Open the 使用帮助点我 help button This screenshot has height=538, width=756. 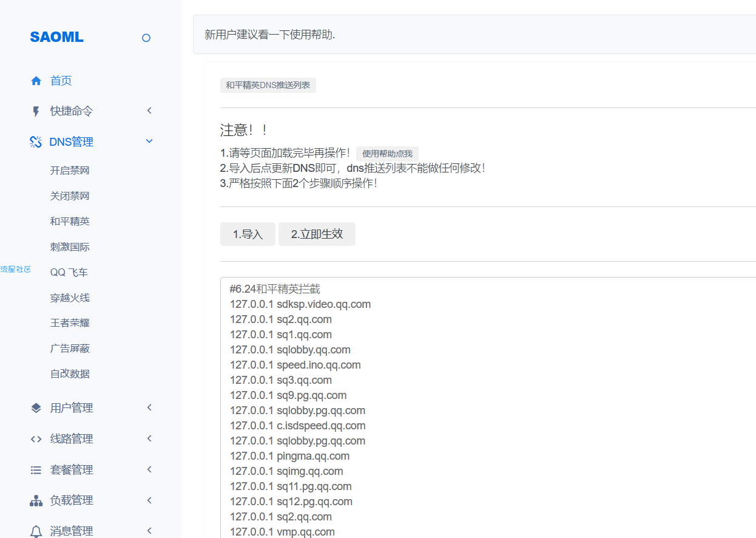click(x=387, y=154)
